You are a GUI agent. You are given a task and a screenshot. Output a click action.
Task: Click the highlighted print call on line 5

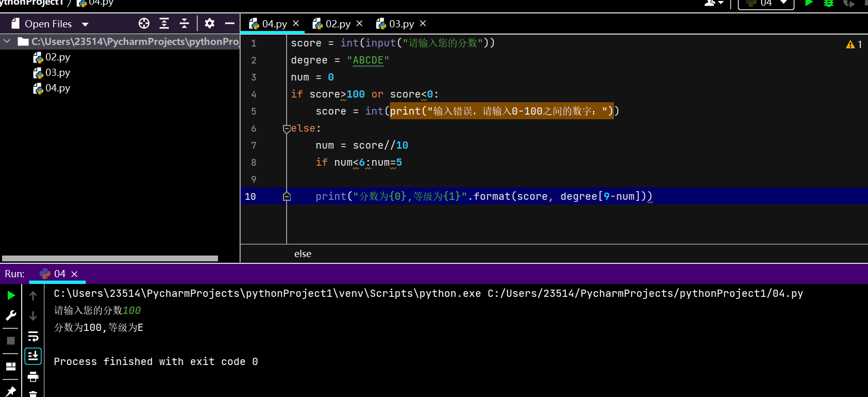point(501,111)
